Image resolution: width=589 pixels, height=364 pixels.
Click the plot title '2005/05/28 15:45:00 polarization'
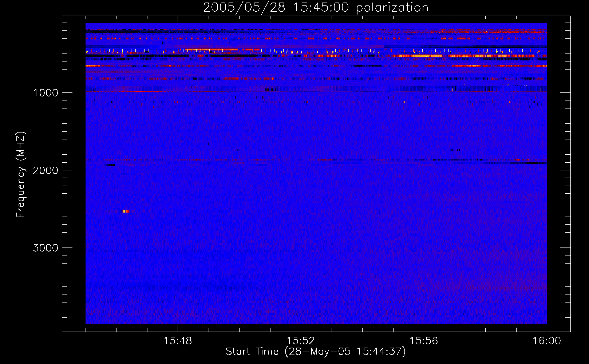(x=316, y=7)
